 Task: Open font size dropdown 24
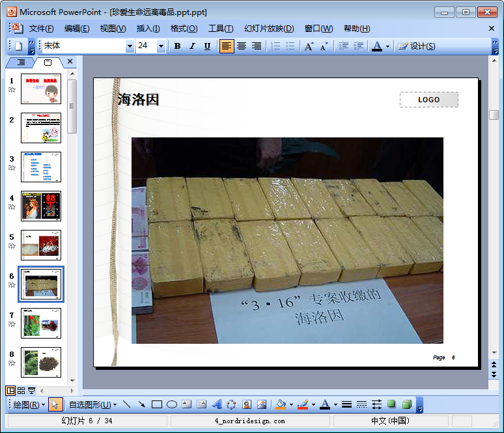[161, 46]
